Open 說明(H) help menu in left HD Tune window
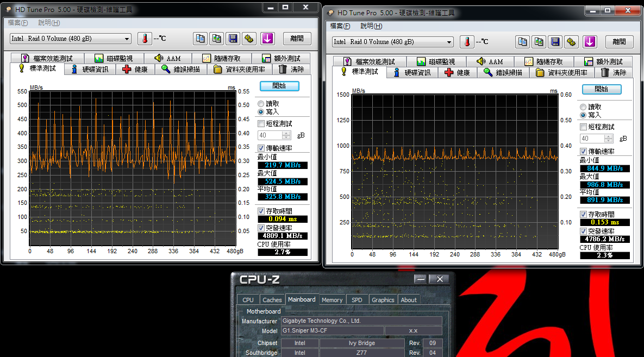The image size is (644, 357). [49, 23]
